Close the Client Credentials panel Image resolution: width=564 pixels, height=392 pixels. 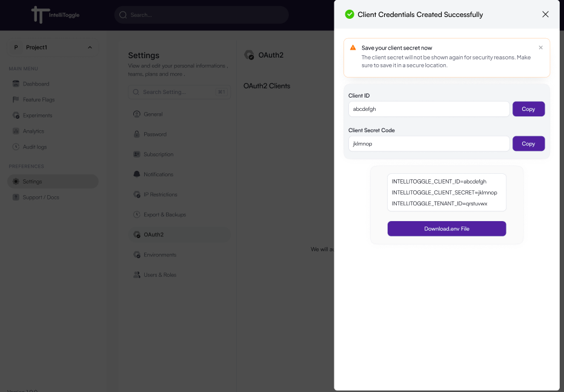tap(545, 15)
